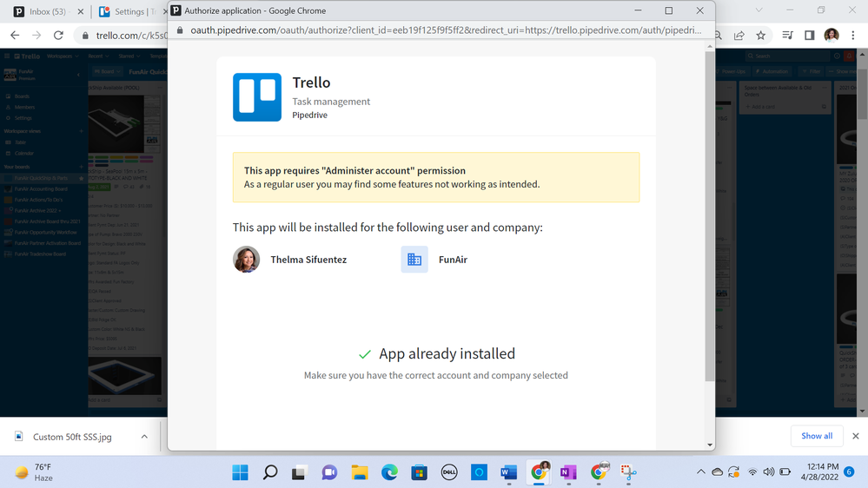Click the Chrome forward arrow in the main window
The height and width of the screenshot is (488, 868).
tap(36, 36)
